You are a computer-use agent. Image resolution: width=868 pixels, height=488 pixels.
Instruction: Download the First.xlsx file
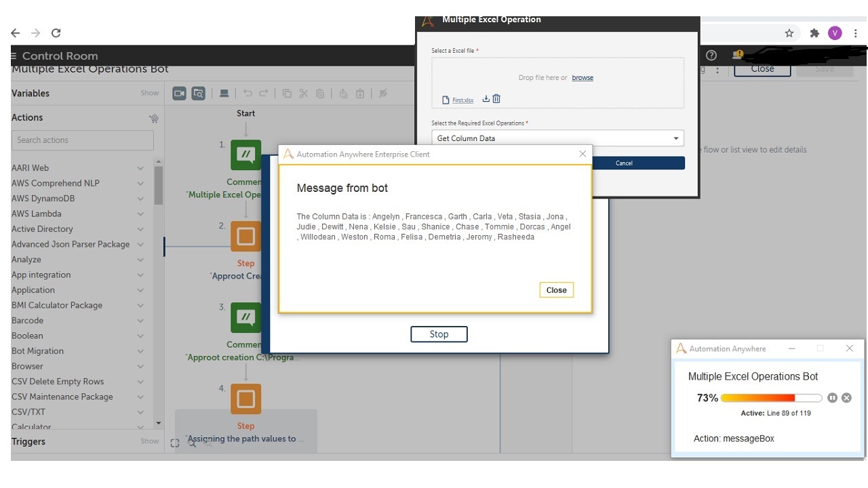point(486,99)
